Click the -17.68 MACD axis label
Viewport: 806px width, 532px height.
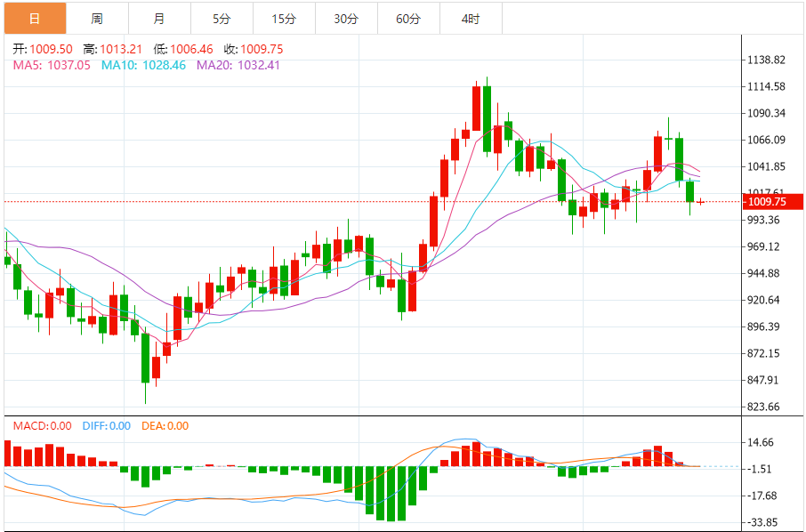coord(762,496)
